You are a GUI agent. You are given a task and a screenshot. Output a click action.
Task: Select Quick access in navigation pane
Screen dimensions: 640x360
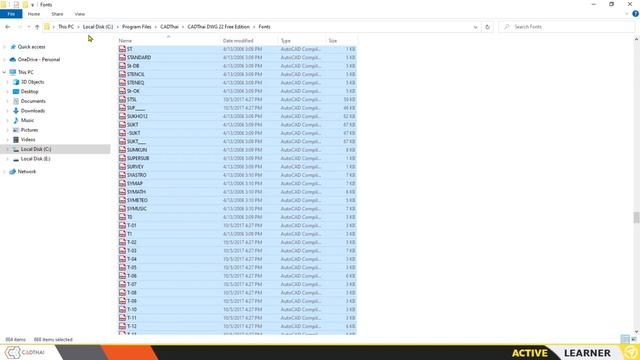(x=31, y=47)
